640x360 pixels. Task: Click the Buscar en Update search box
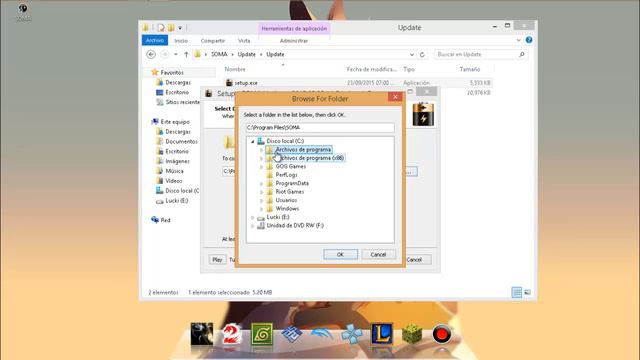481,54
